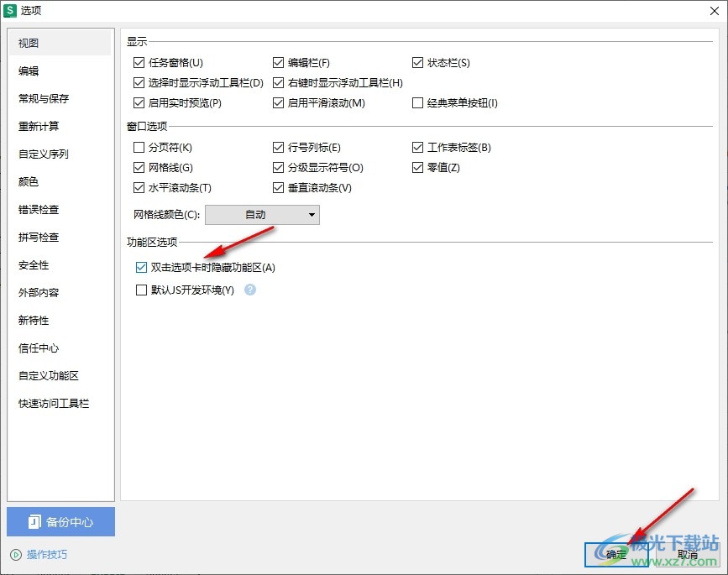Enable 分页符(K) checkbox
The image size is (728, 575).
pos(139,148)
